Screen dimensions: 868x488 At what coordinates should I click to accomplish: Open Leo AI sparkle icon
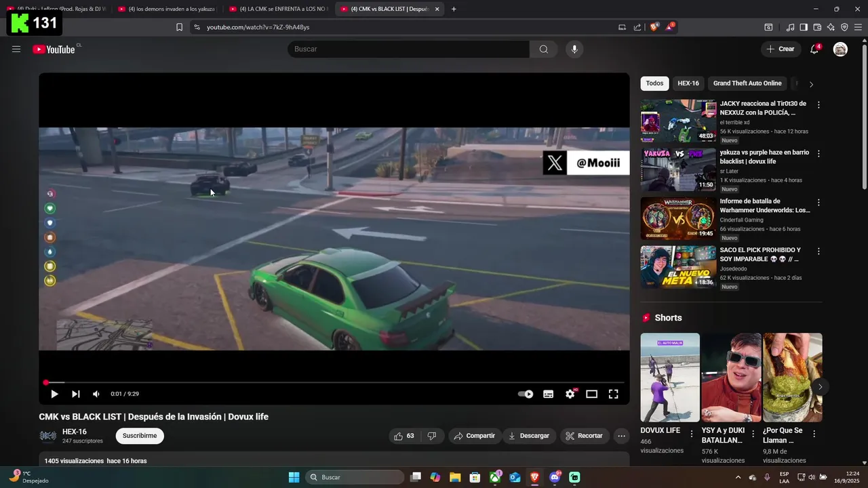(831, 27)
